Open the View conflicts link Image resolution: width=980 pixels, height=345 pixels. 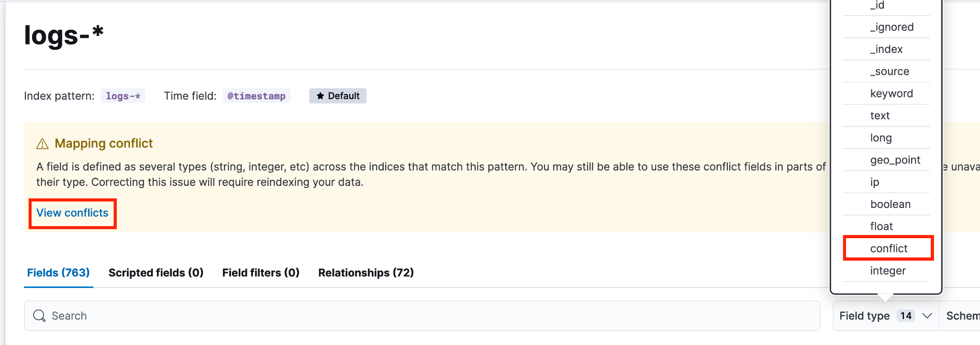(72, 213)
